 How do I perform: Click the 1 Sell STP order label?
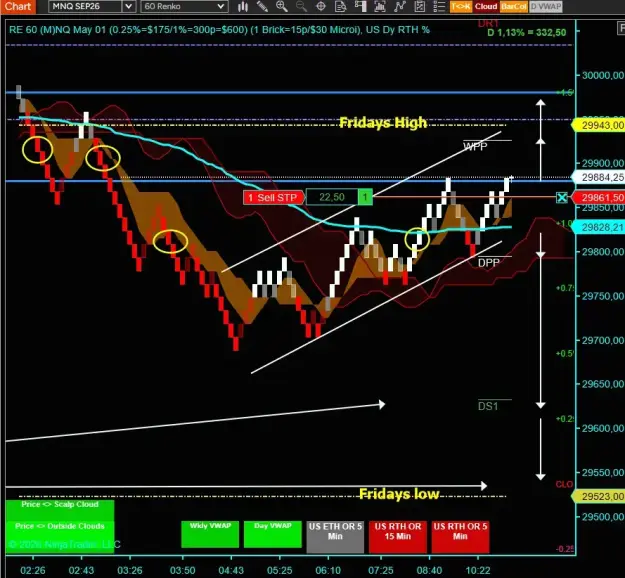coord(273,197)
